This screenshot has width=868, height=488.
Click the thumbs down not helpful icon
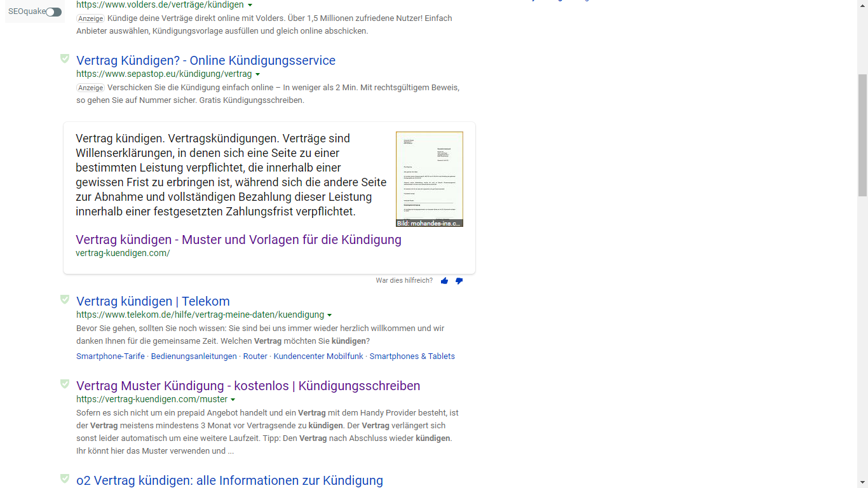pos(459,281)
